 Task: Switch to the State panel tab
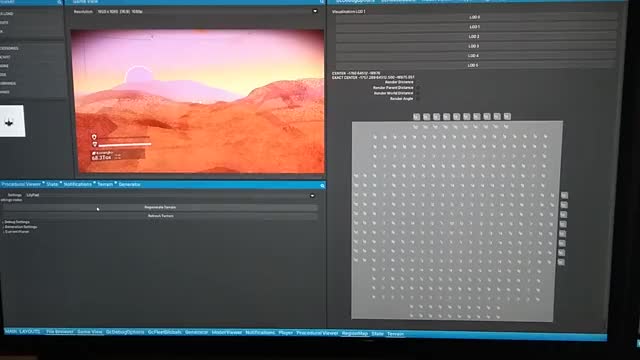click(52, 184)
